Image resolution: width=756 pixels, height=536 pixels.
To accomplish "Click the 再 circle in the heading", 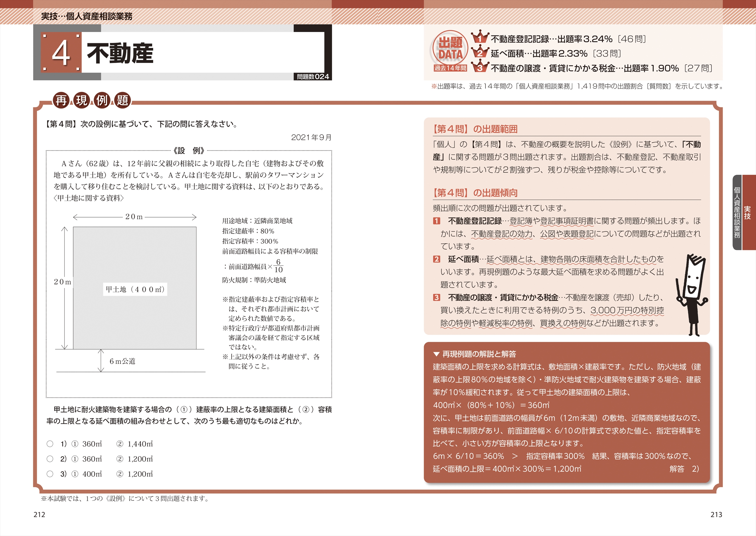I will [x=61, y=100].
